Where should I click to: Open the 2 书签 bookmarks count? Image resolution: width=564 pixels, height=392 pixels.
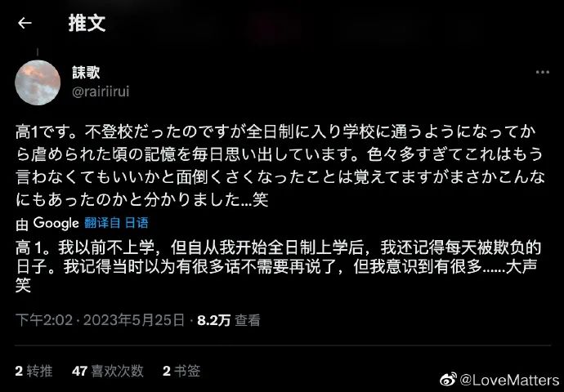pyautogui.click(x=181, y=371)
